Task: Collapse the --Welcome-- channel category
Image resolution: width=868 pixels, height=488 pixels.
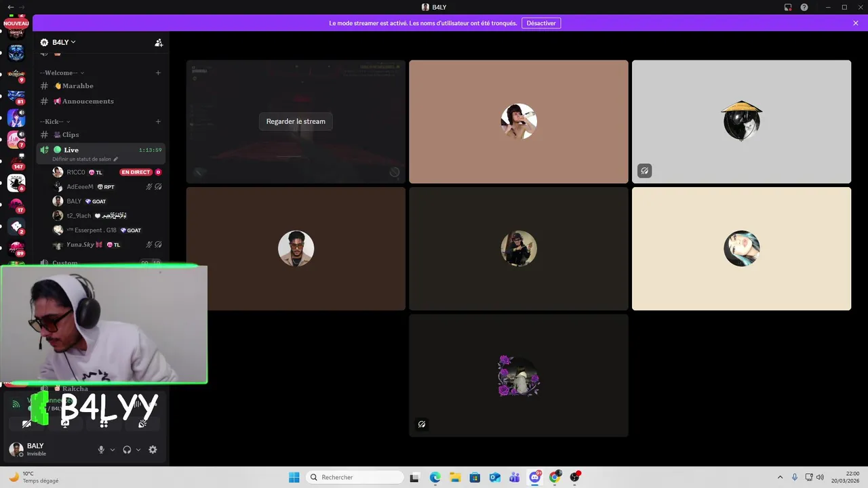Action: [x=62, y=73]
